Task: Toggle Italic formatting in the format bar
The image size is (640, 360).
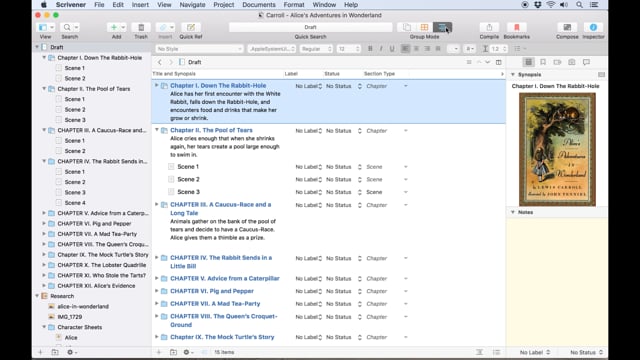Action: point(381,49)
